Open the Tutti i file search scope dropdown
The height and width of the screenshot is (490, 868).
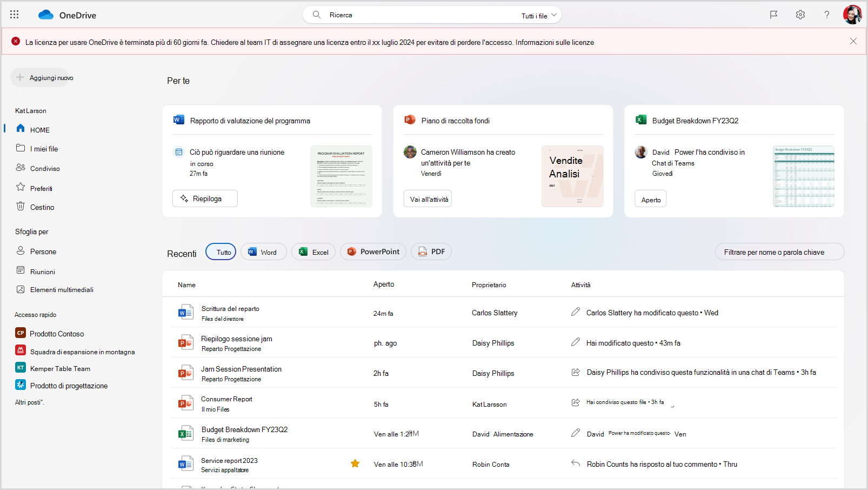pyautogui.click(x=539, y=16)
